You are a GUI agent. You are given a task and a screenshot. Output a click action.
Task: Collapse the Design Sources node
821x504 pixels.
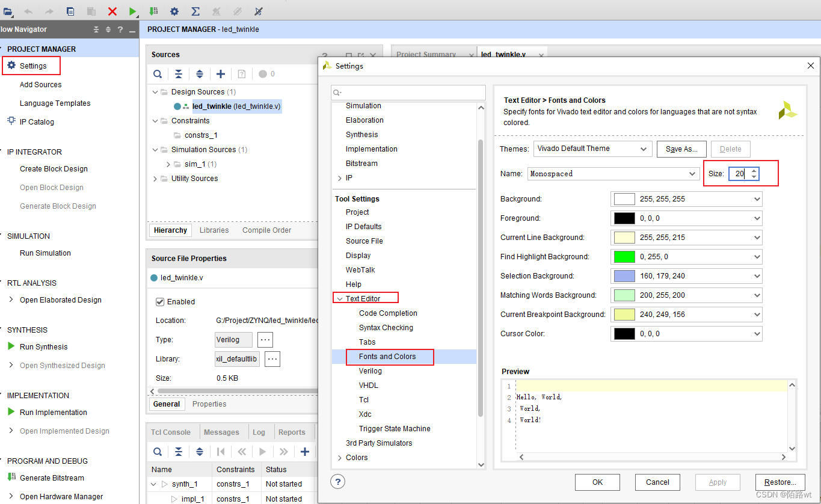tap(155, 92)
